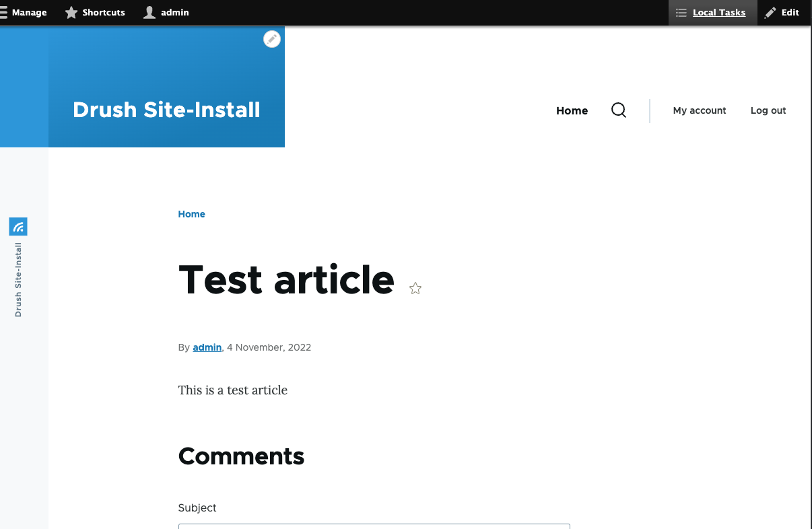This screenshot has width=812, height=529.
Task: Select Home in the main navigation
Action: point(571,110)
